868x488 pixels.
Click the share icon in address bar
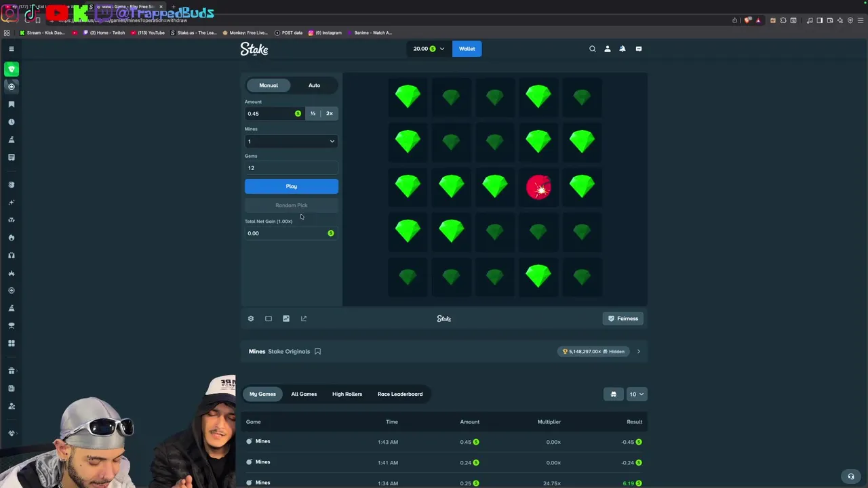[734, 20]
